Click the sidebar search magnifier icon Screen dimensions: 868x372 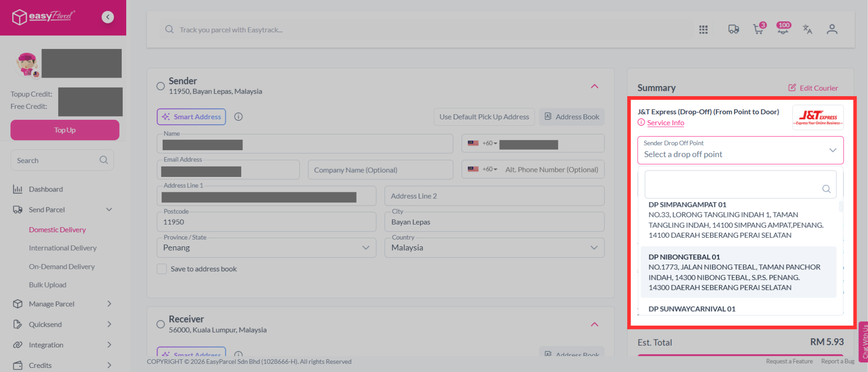[104, 160]
